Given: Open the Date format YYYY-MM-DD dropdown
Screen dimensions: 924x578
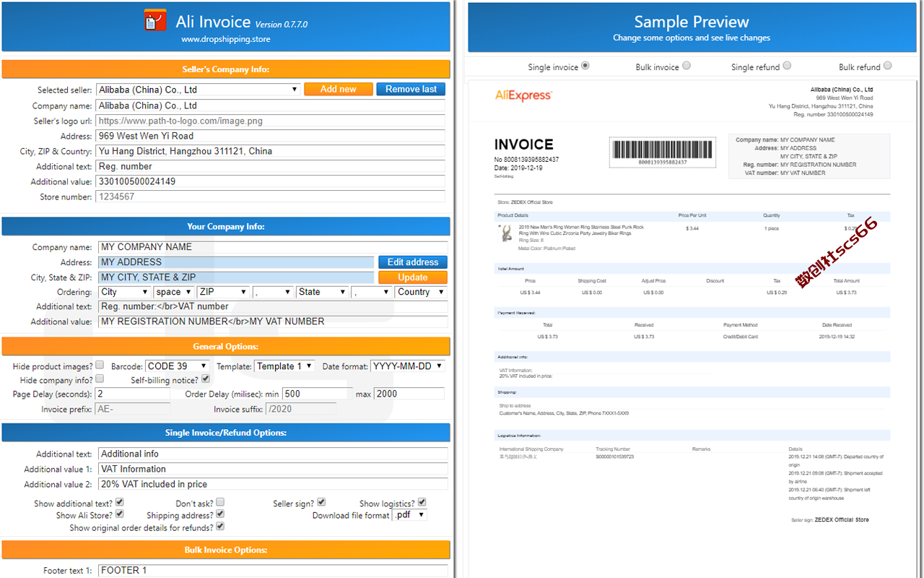Looking at the screenshot, I should click(x=407, y=366).
